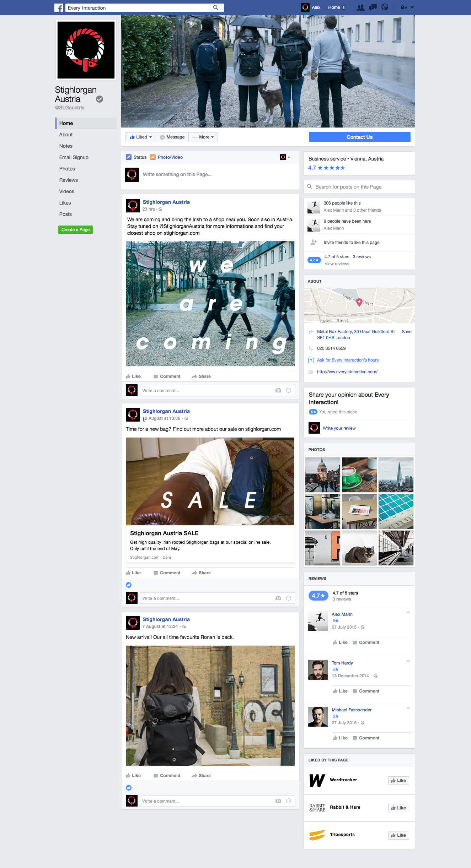Click the page profile picture logo
The image size is (471, 868).
[x=86, y=50]
